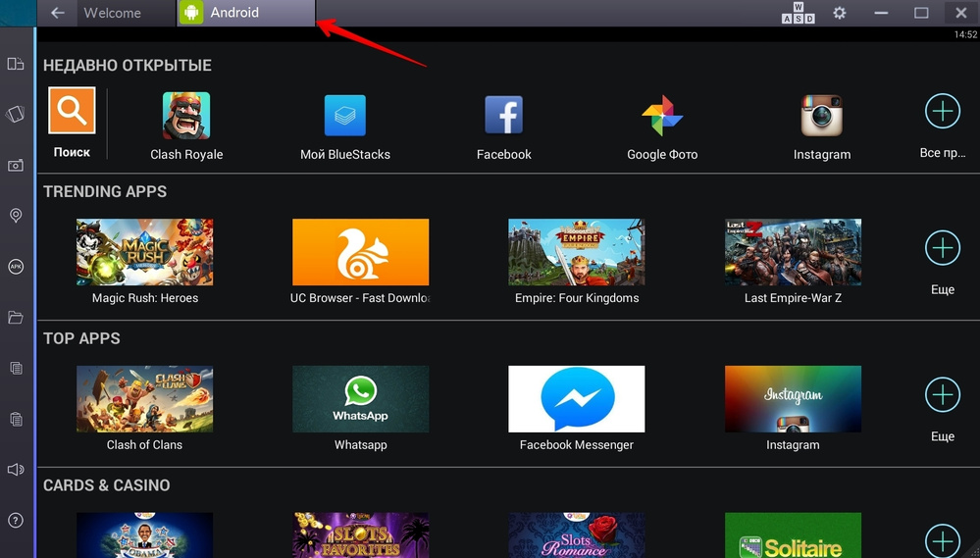Screen dimensions: 980x558
Task: Click the 14:52 clock in status bar
Action: 965,35
